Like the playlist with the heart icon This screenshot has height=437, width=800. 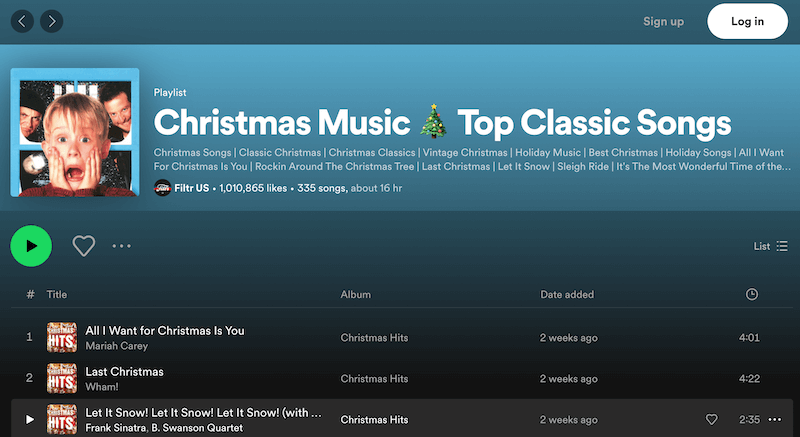click(x=83, y=245)
